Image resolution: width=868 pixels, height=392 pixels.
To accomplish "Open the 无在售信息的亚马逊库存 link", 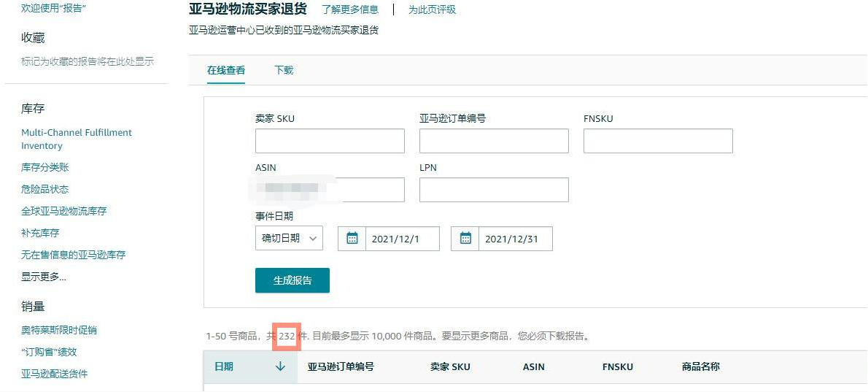I will pos(74,255).
